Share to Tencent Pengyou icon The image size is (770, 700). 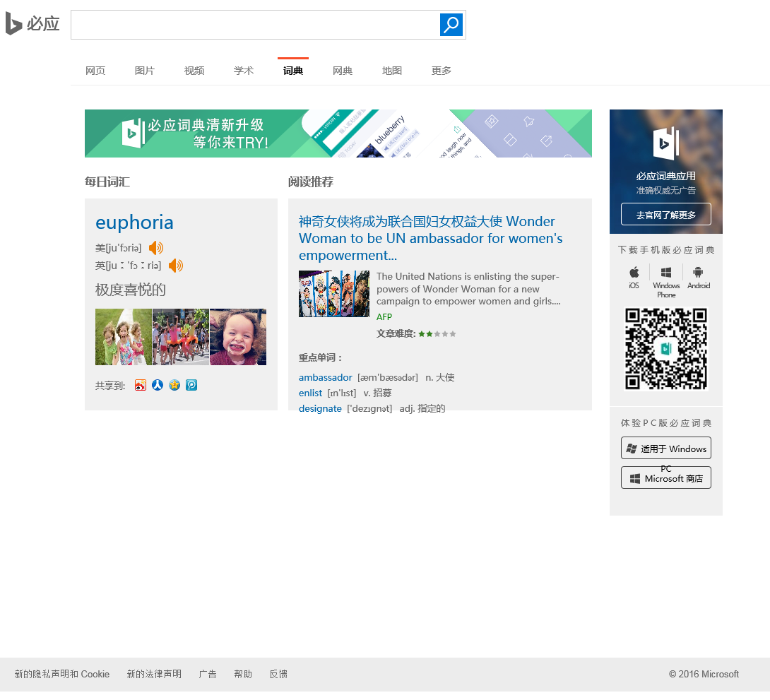pos(191,386)
